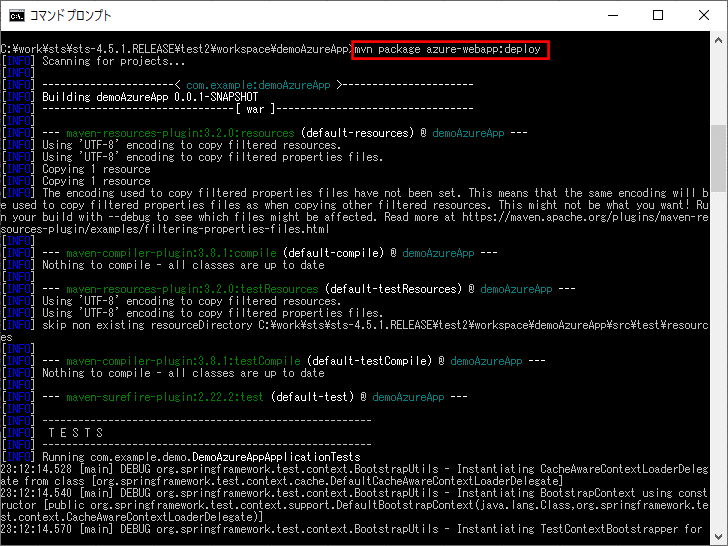Click the コマンド プロンプト title bar text
This screenshot has height=546, width=728.
[x=71, y=16]
